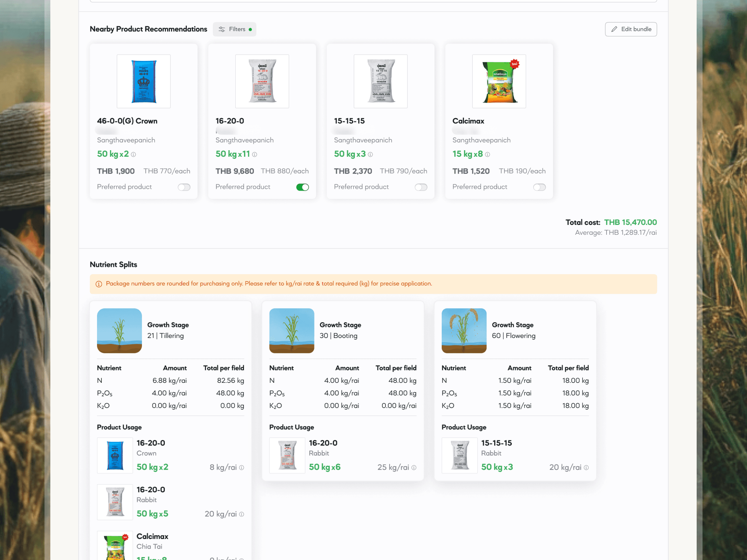Click info icon beside 15-15-15 50 kg x3
The height and width of the screenshot is (560, 747).
370,155
